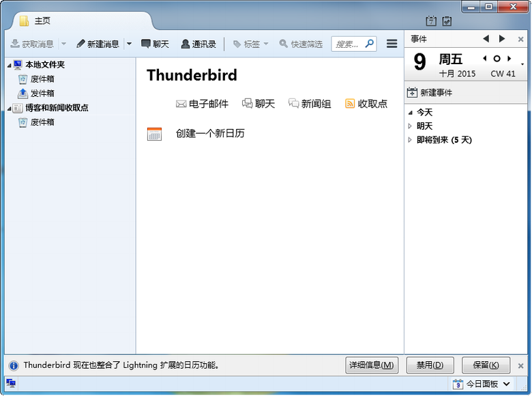This screenshot has width=532, height=396.
Task: Expand the 即将到来 (5 天) section
Action: (410, 140)
